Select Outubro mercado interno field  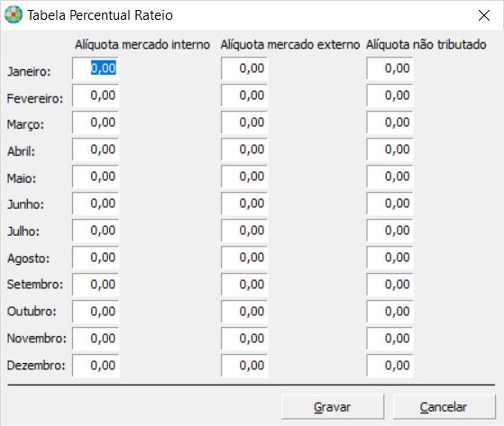(x=96, y=311)
